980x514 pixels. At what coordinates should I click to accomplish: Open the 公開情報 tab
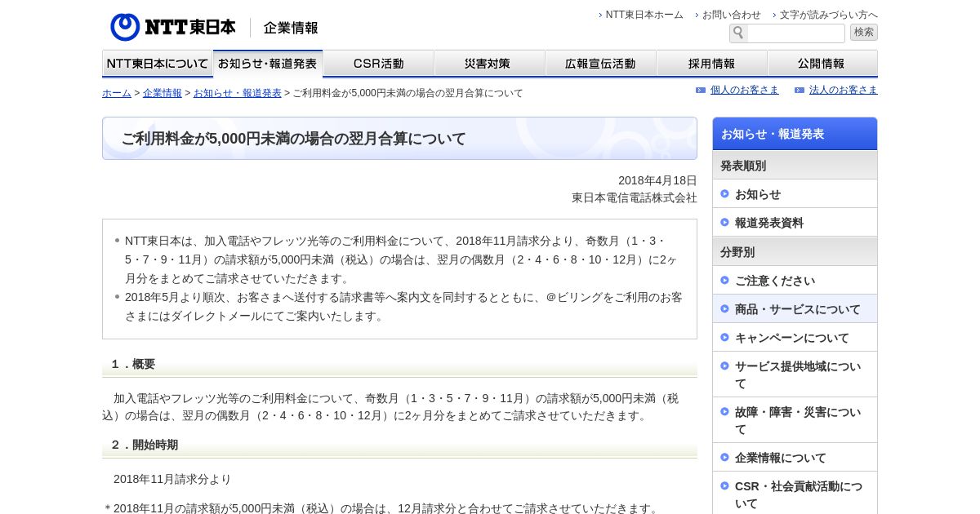coord(822,63)
